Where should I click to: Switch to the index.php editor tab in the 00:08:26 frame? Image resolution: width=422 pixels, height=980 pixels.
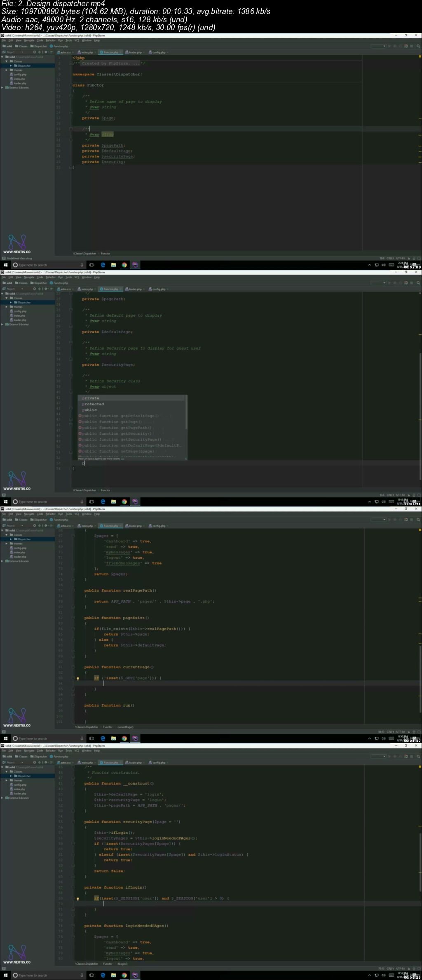coord(87,763)
